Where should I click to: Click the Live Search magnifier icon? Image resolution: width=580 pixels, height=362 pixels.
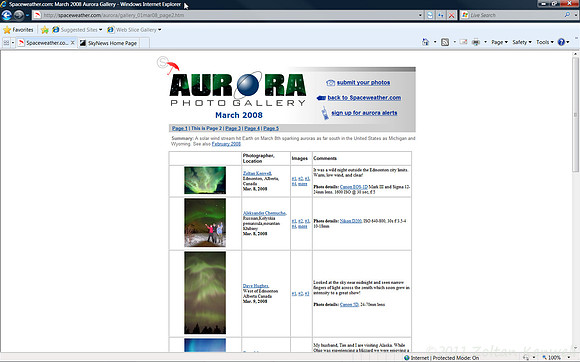(x=567, y=15)
